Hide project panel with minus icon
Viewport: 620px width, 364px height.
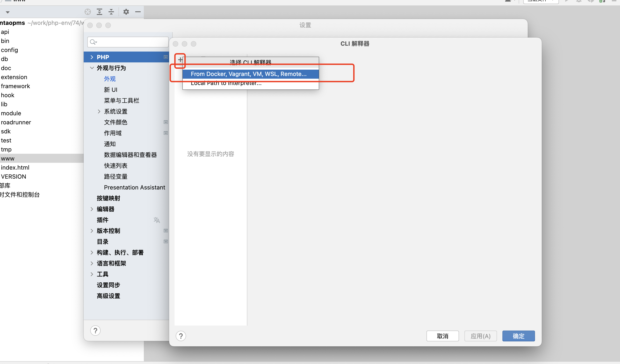pos(138,12)
